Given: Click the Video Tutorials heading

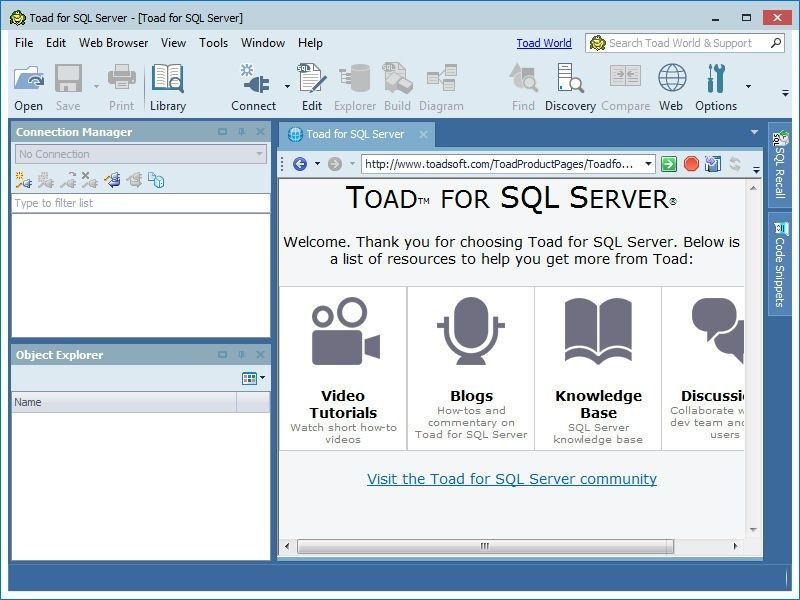Looking at the screenshot, I should point(343,404).
